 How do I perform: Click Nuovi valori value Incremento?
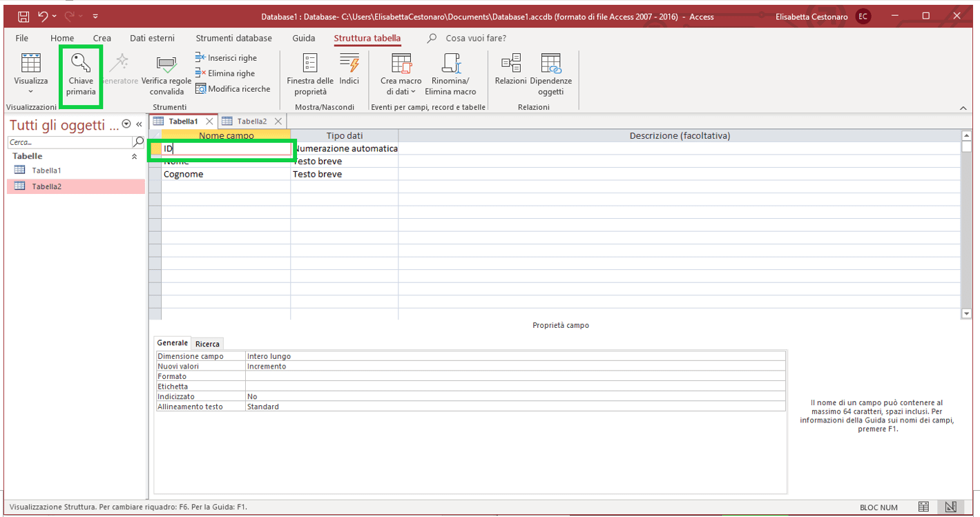(x=515, y=367)
